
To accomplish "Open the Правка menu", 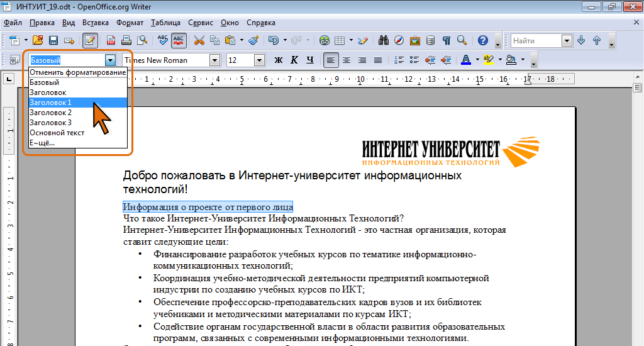I will point(42,23).
